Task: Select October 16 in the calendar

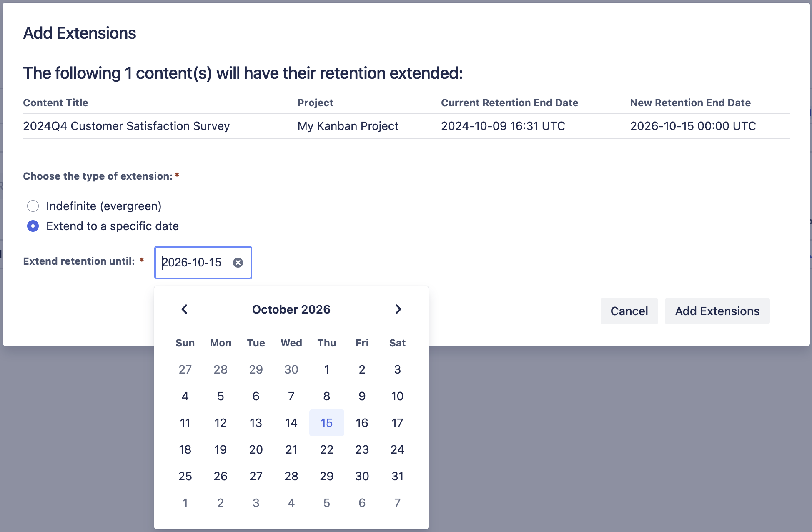Action: point(362,423)
